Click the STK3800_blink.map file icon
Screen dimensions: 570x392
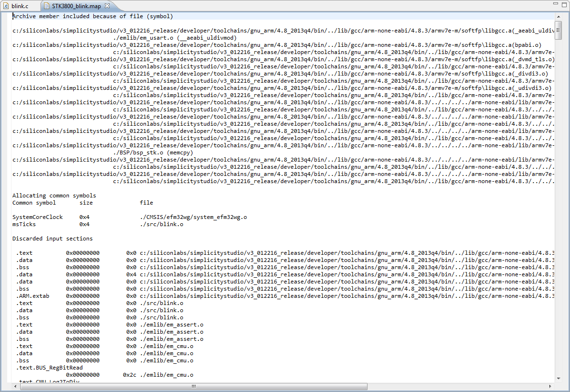[x=46, y=6]
